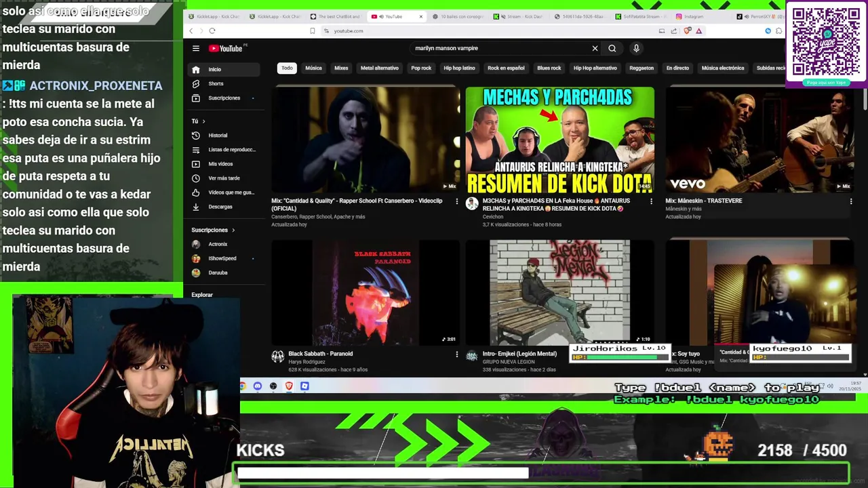Open Descargas in the sidebar
868x488 pixels.
pyautogui.click(x=224, y=206)
